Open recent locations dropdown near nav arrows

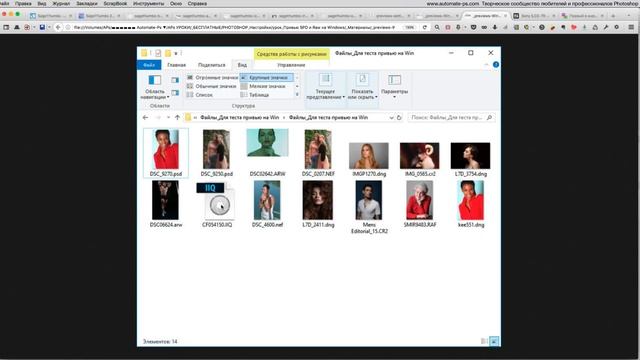click(168, 118)
